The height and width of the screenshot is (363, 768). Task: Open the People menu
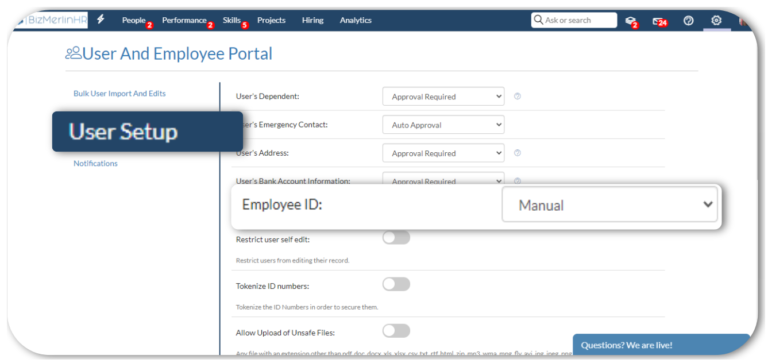pos(134,20)
